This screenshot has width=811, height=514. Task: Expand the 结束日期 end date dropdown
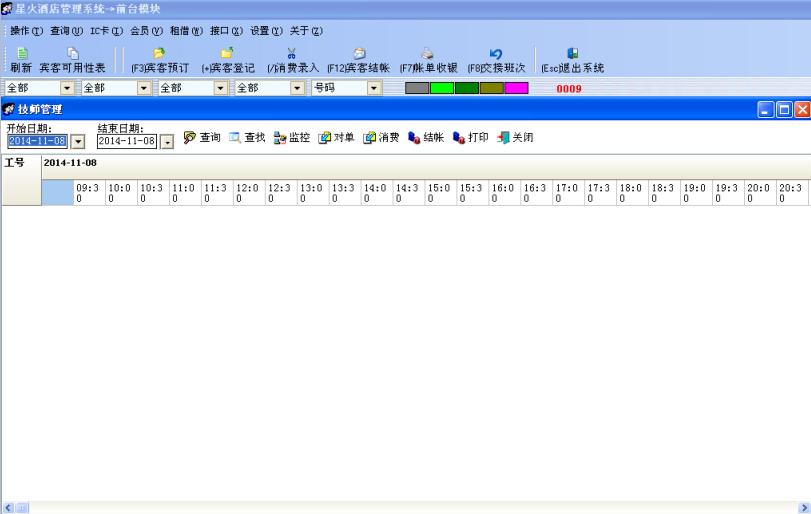[166, 141]
